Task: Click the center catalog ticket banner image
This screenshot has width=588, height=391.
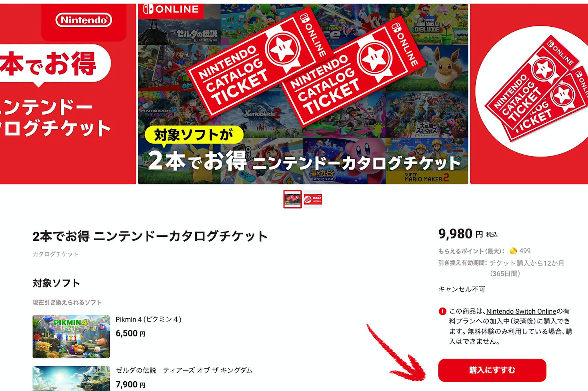Action: tap(303, 94)
